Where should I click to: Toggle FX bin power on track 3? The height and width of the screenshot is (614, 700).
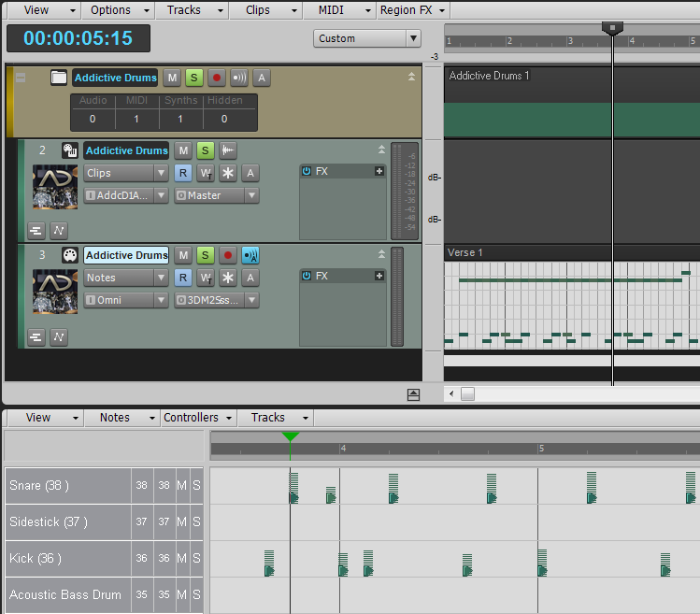[307, 276]
